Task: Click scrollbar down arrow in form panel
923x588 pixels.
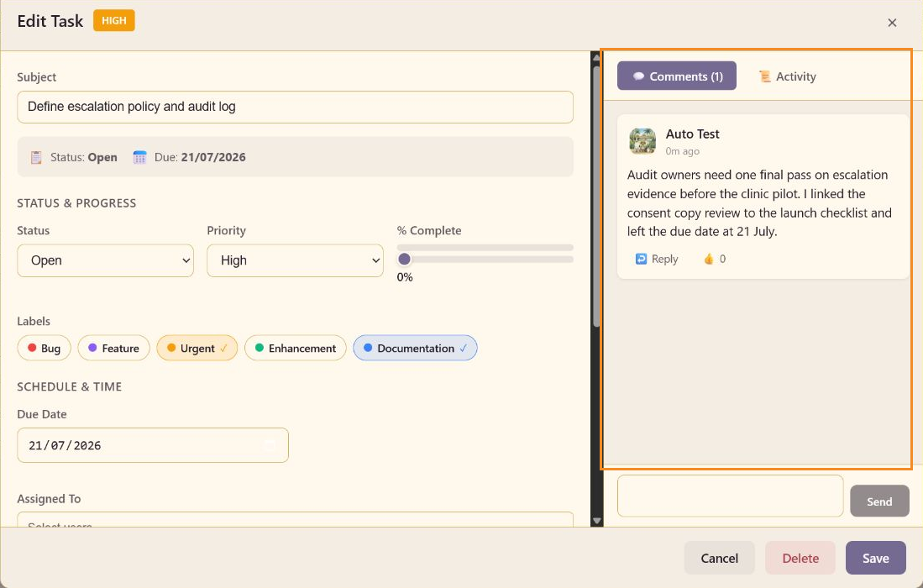Action: coord(596,521)
